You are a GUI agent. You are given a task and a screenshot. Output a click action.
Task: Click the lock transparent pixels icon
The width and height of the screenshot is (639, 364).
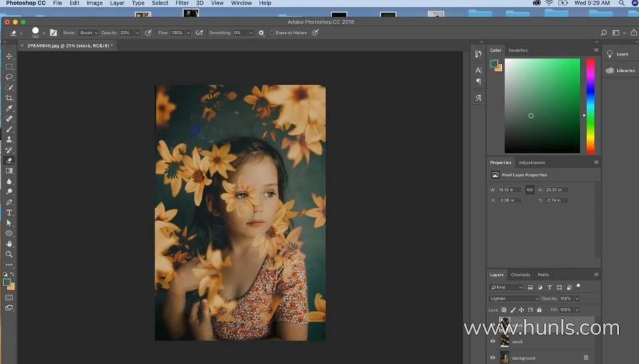point(504,309)
